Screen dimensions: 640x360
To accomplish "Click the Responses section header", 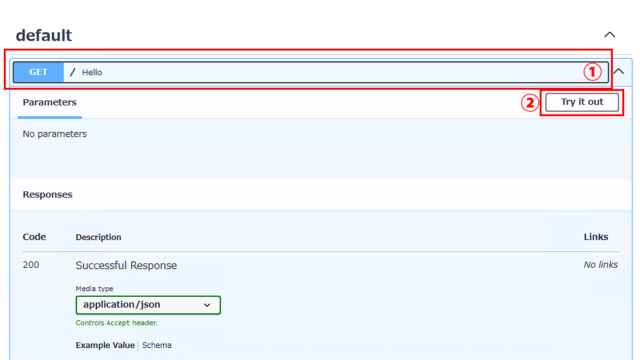I will coord(47,194).
